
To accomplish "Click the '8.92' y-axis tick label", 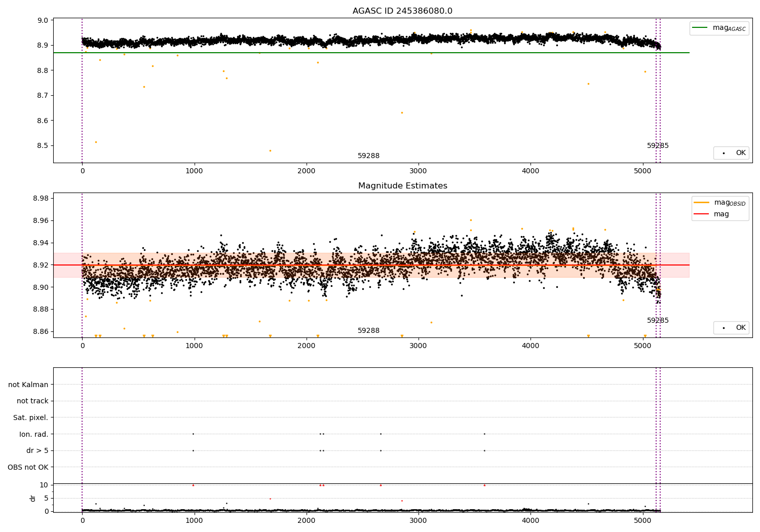I will click(x=41, y=265).
